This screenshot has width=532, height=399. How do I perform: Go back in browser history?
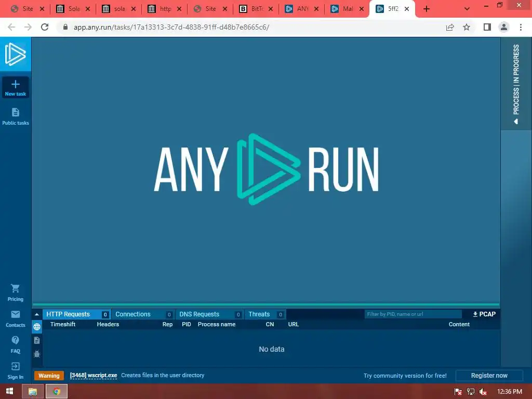tap(11, 27)
